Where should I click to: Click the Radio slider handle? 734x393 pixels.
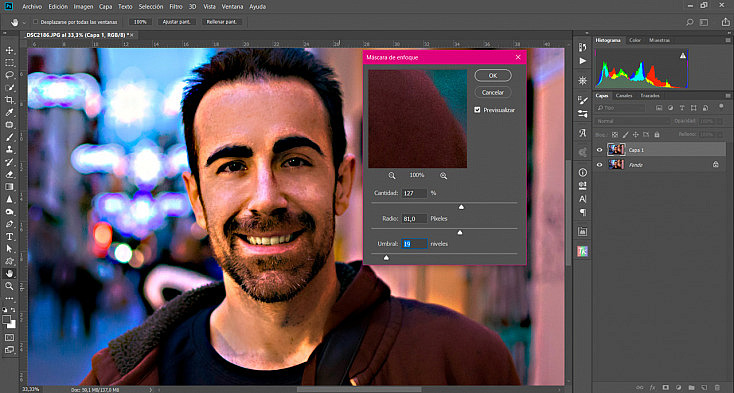click(x=460, y=233)
